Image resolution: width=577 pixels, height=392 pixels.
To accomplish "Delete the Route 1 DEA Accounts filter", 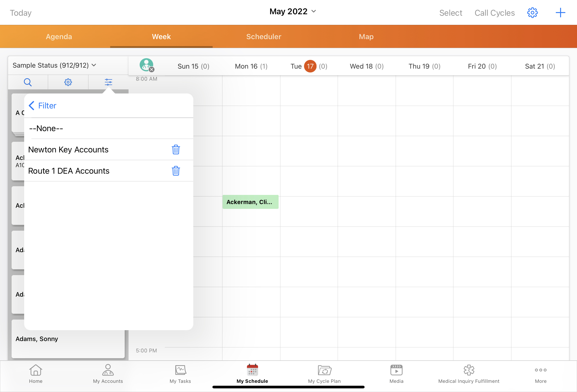I will [176, 171].
